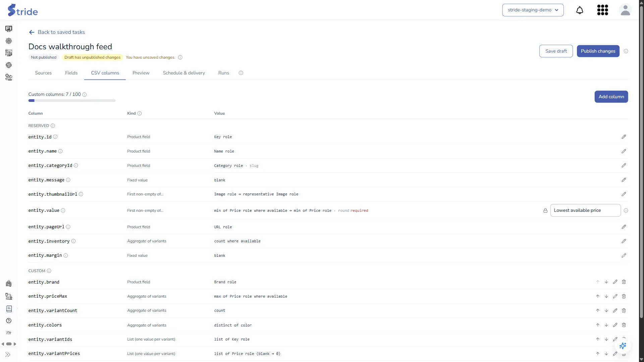Open the user profile avatar

[625, 10]
